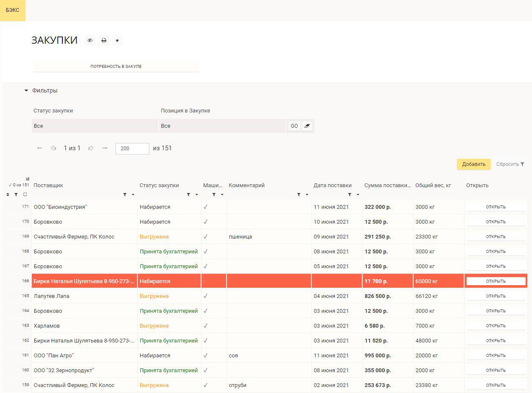Click Принята бухгалтерией status in row 168
The width and height of the screenshot is (532, 393).
(169, 252)
